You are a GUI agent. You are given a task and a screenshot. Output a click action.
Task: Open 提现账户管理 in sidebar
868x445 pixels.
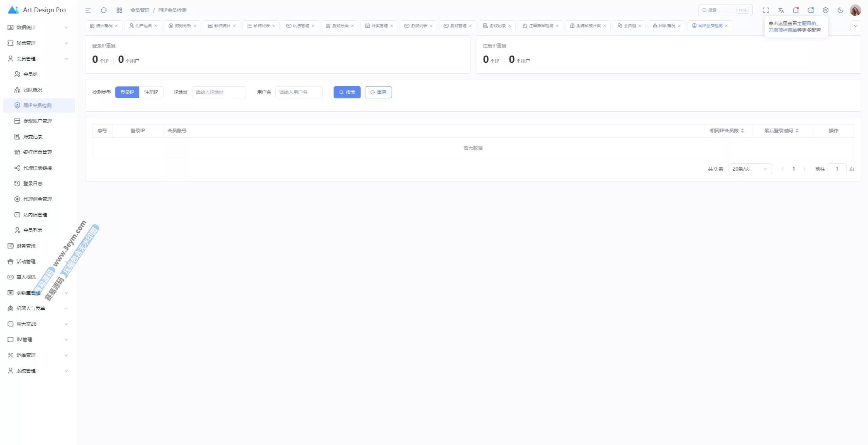point(37,121)
